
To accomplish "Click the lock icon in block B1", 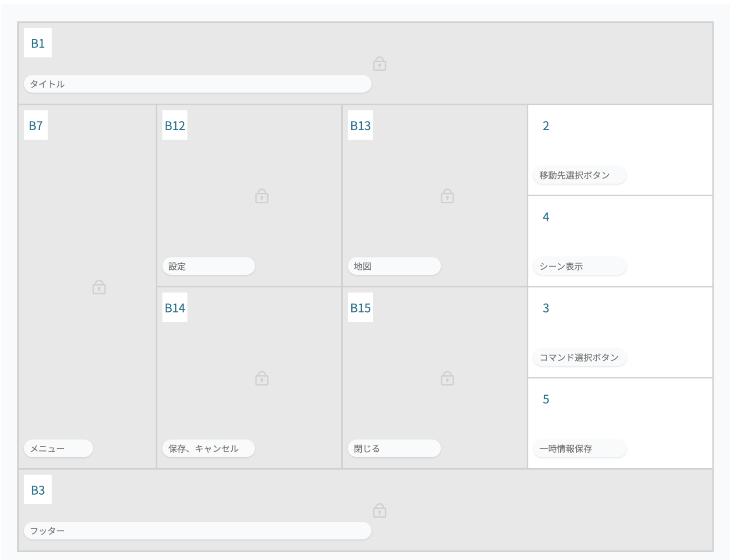I will [379, 64].
